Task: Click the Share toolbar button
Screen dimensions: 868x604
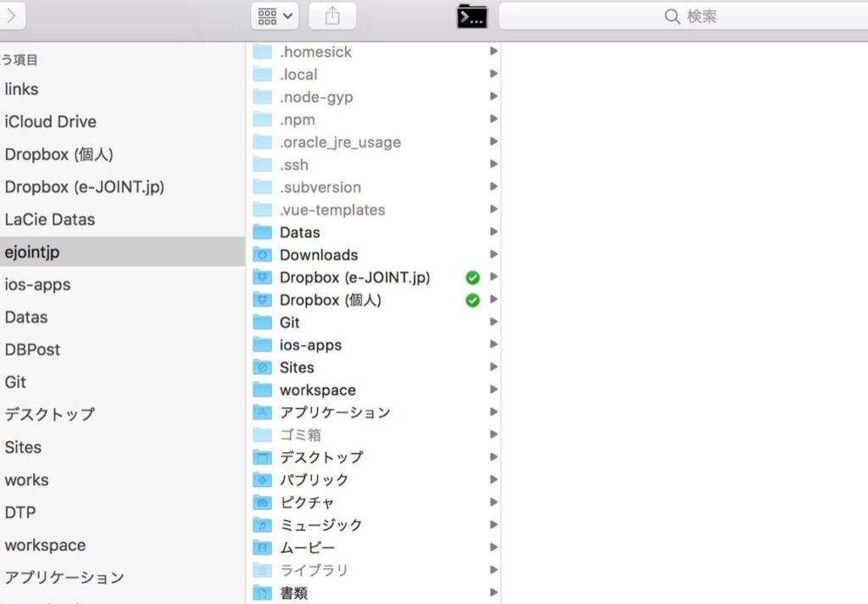Action: click(x=332, y=16)
